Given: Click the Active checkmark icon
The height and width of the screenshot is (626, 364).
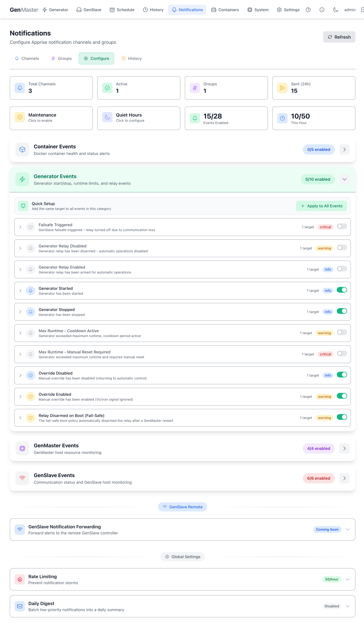Looking at the screenshot, I should coord(107,88).
